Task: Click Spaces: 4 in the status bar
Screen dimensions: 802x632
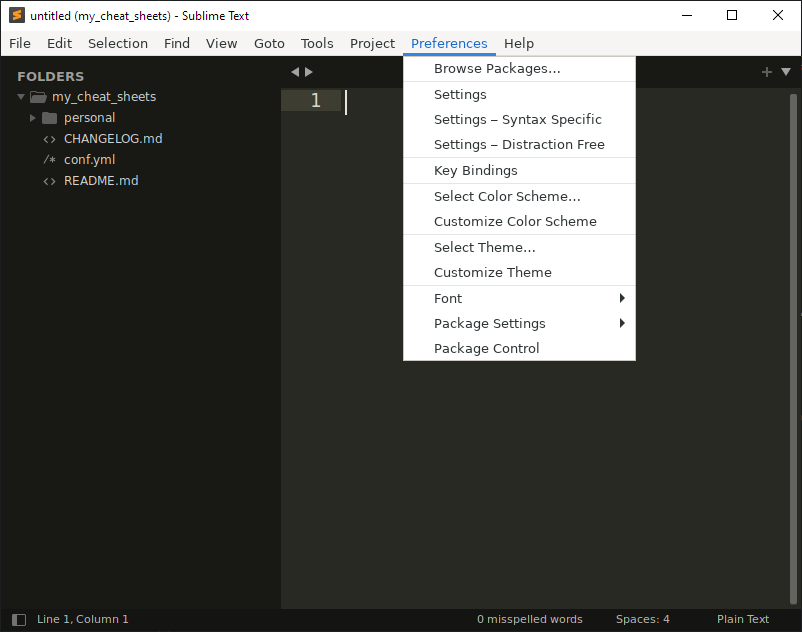Action: coord(642,619)
